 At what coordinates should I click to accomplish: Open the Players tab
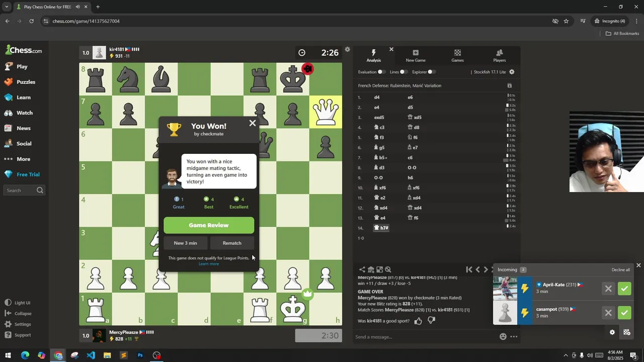click(500, 56)
